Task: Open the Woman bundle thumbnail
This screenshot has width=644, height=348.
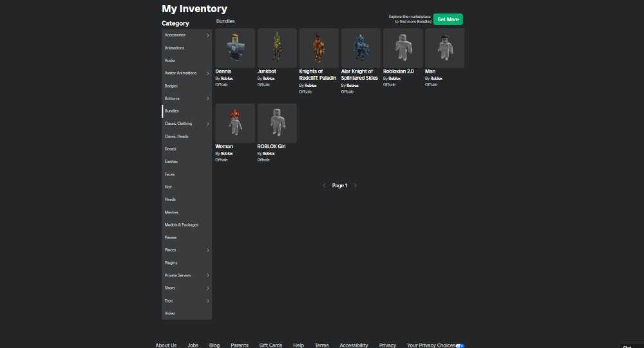Action: pyautogui.click(x=235, y=123)
